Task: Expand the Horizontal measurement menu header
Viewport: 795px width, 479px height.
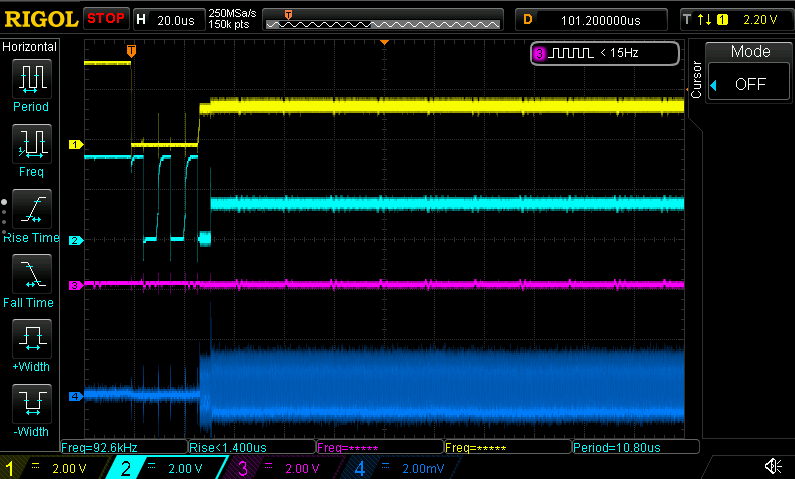Action: (30, 47)
